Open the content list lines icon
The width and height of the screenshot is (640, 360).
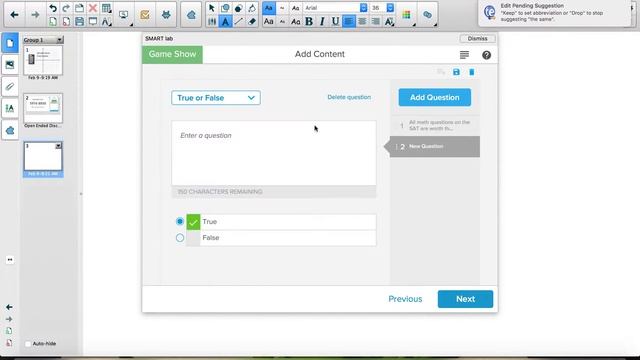[x=464, y=55]
